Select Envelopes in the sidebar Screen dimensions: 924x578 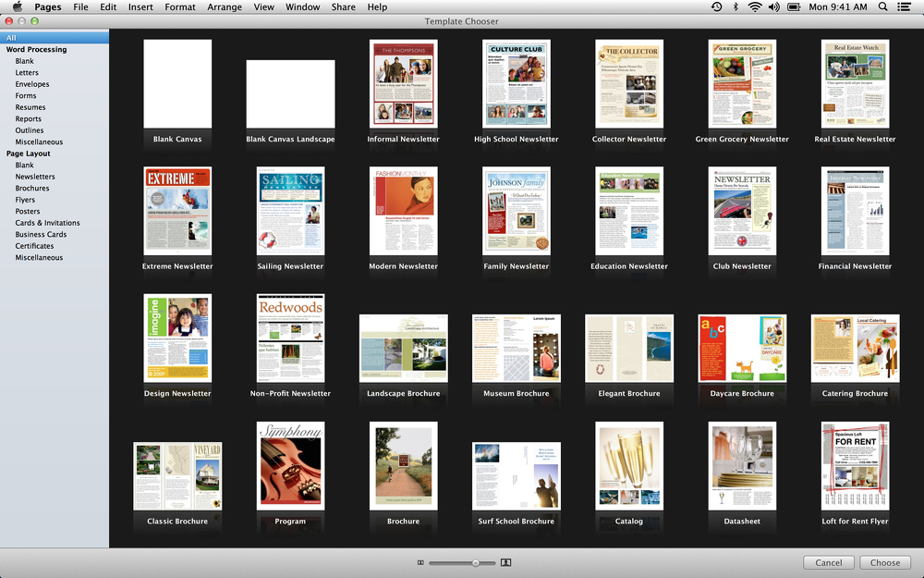point(31,84)
